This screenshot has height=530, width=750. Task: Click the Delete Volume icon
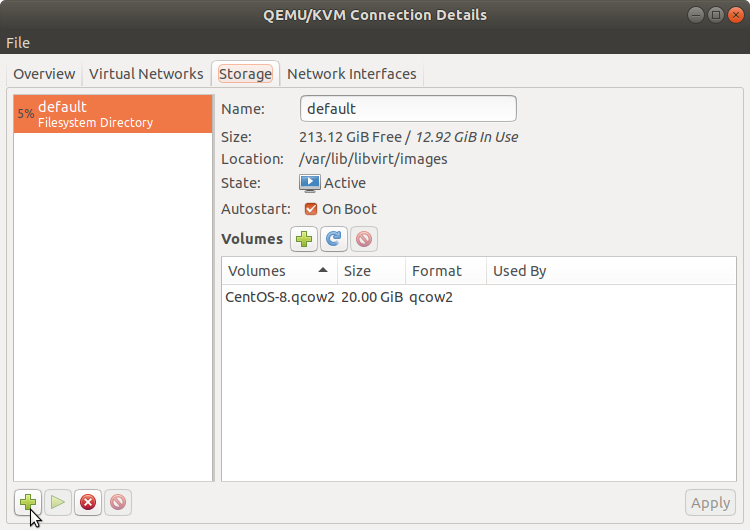[x=364, y=239]
